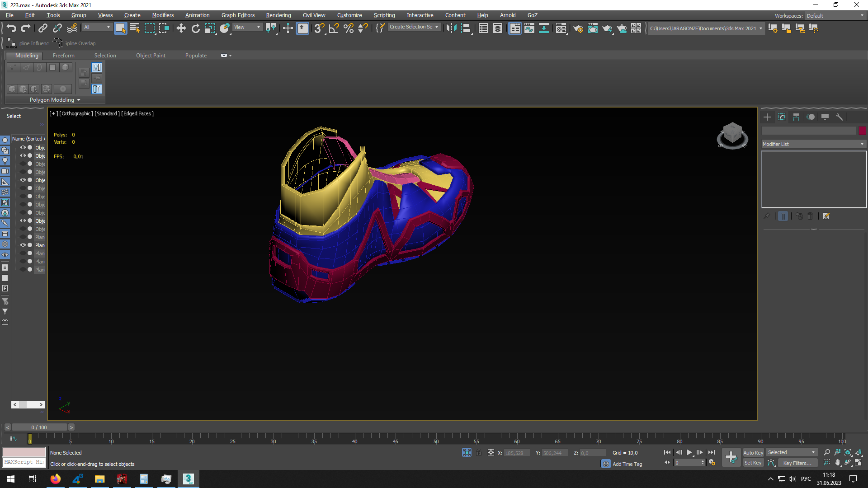Click the Undo arrow icon
This screenshot has width=868, height=488.
coord(11,28)
